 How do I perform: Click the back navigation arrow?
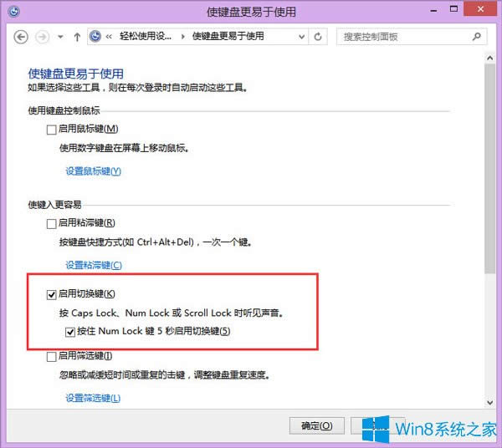(x=21, y=37)
